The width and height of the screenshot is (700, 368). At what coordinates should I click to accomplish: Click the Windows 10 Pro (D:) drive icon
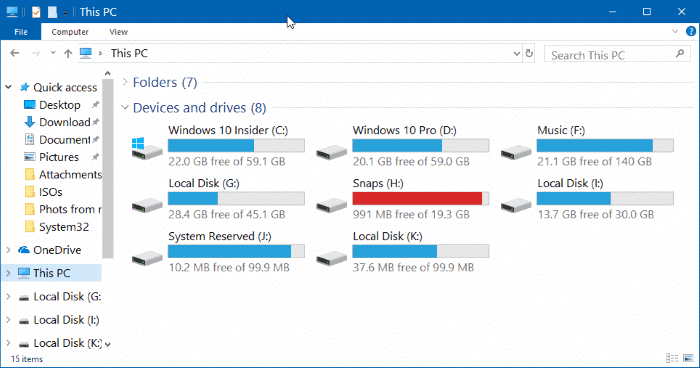(331, 152)
